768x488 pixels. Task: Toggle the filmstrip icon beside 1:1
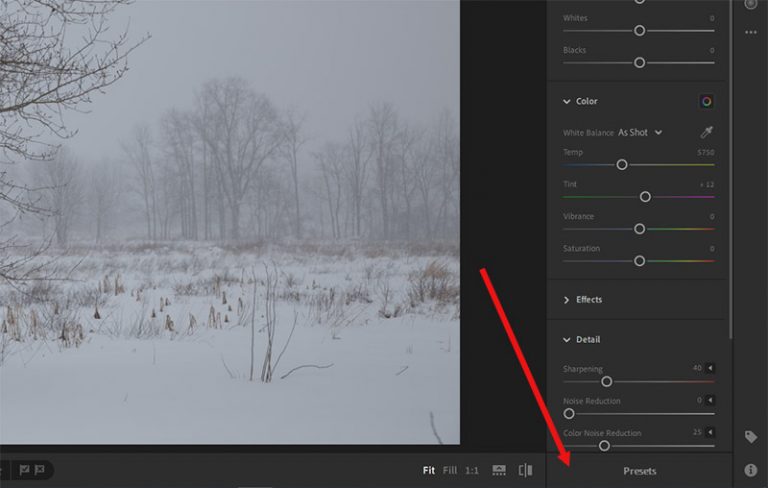click(499, 470)
